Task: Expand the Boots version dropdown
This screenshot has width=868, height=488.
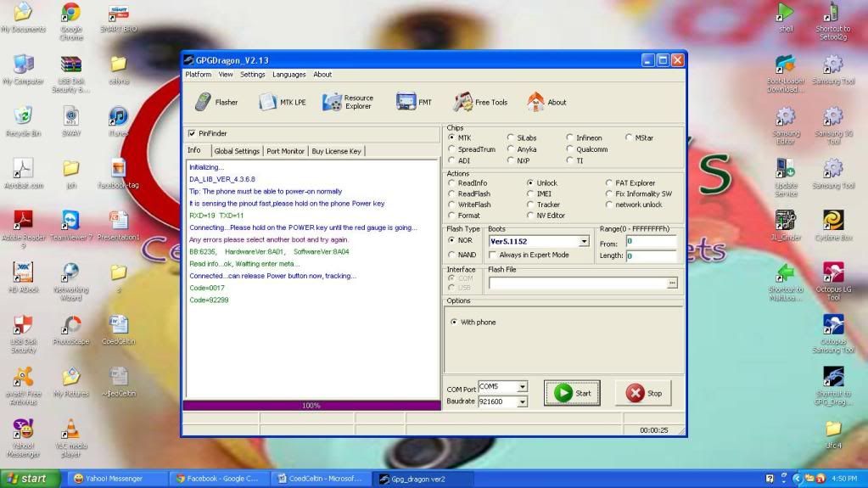Action: (583, 242)
